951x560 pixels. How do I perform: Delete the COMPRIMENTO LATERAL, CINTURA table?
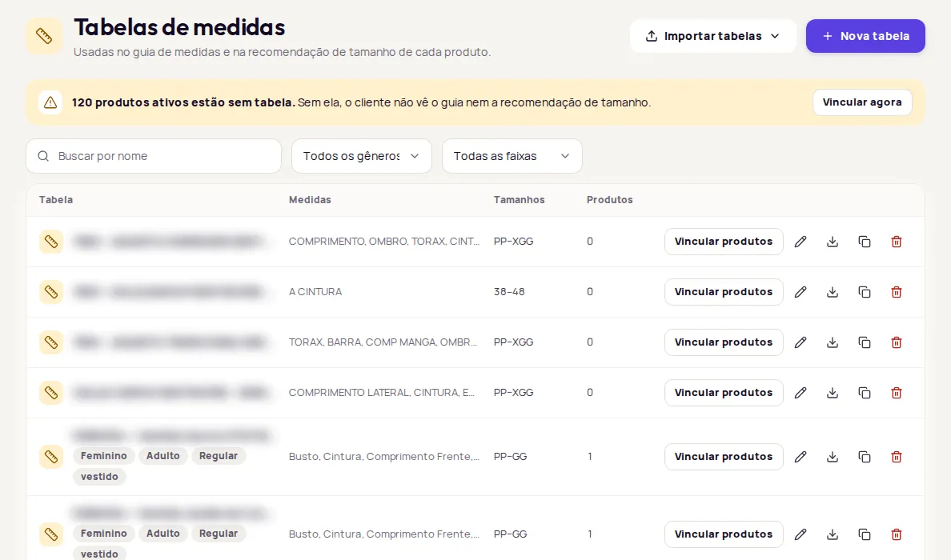coord(897,392)
